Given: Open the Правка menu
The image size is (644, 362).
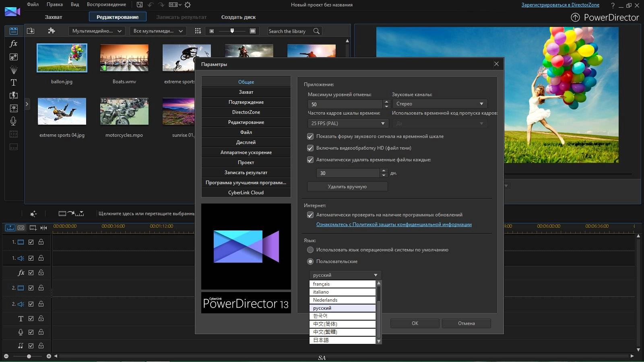Looking at the screenshot, I should [54, 4].
